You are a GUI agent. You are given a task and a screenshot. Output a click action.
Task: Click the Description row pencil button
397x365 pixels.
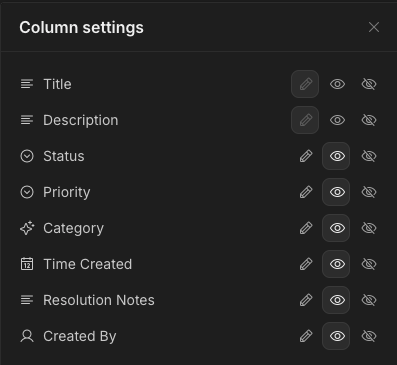tap(305, 120)
